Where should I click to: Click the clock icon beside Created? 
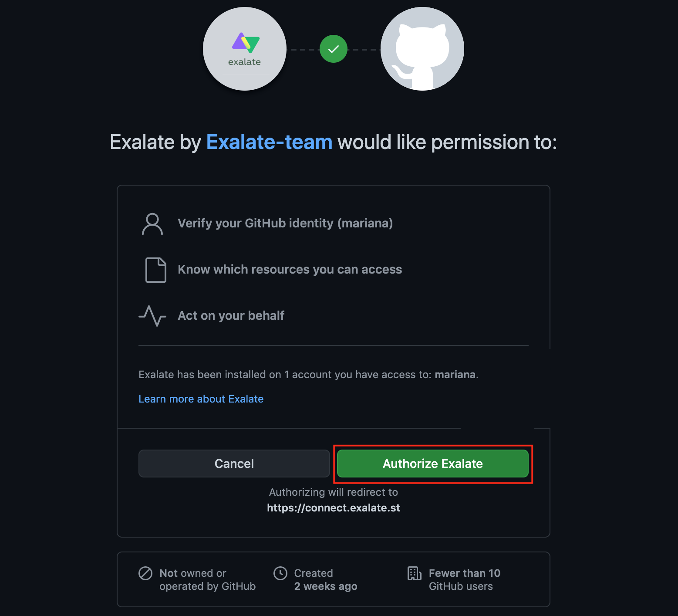point(280,573)
